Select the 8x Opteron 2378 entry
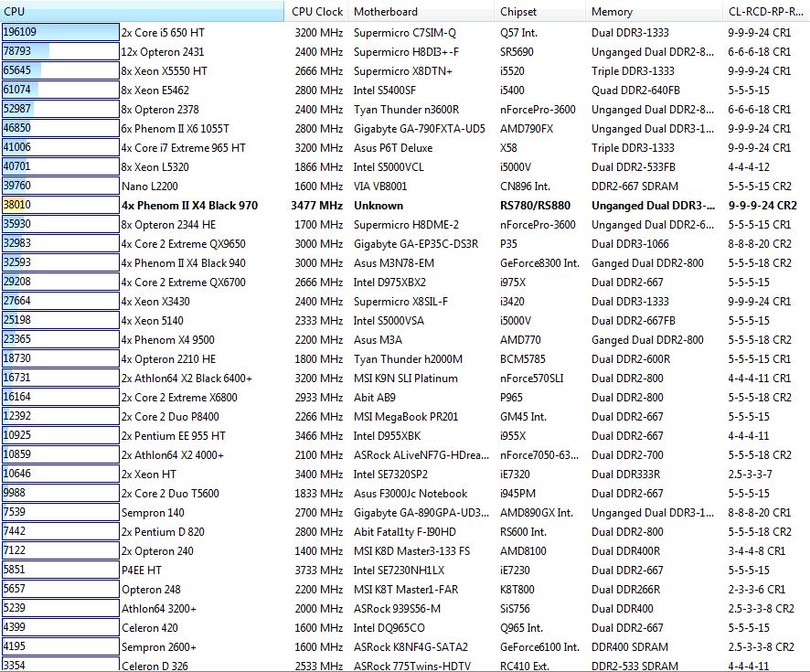This screenshot has width=810, height=672. click(x=160, y=110)
